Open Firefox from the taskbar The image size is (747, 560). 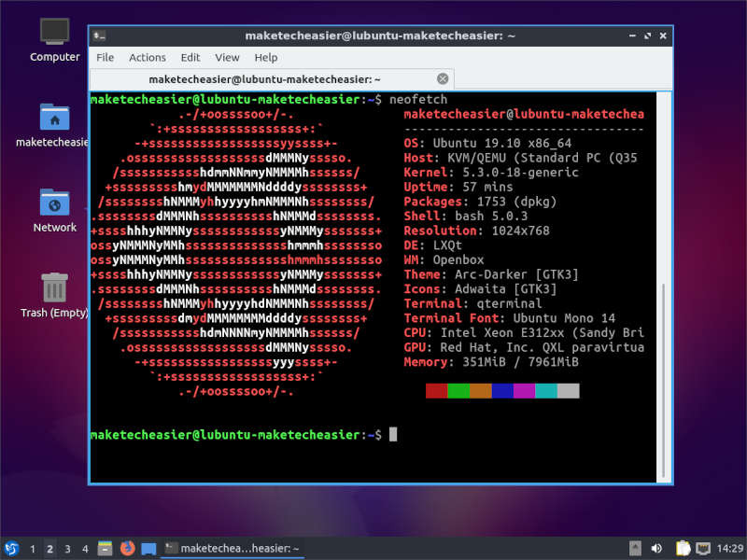[x=128, y=548]
